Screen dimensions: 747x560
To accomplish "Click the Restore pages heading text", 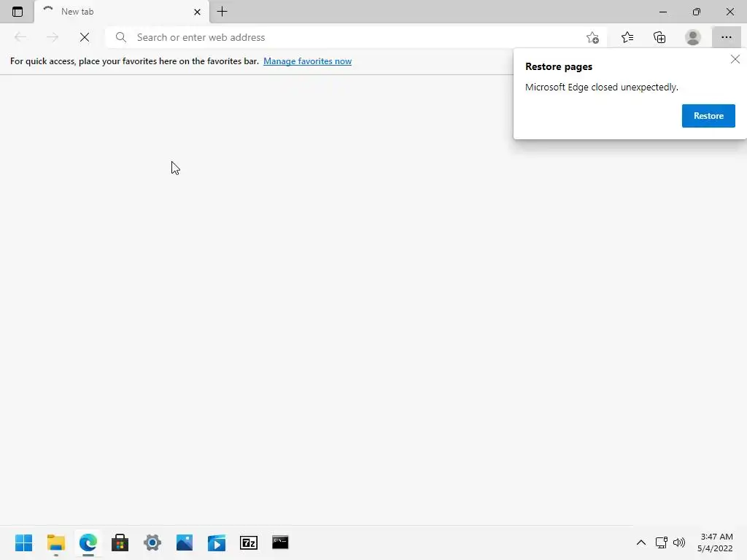I will tap(558, 66).
